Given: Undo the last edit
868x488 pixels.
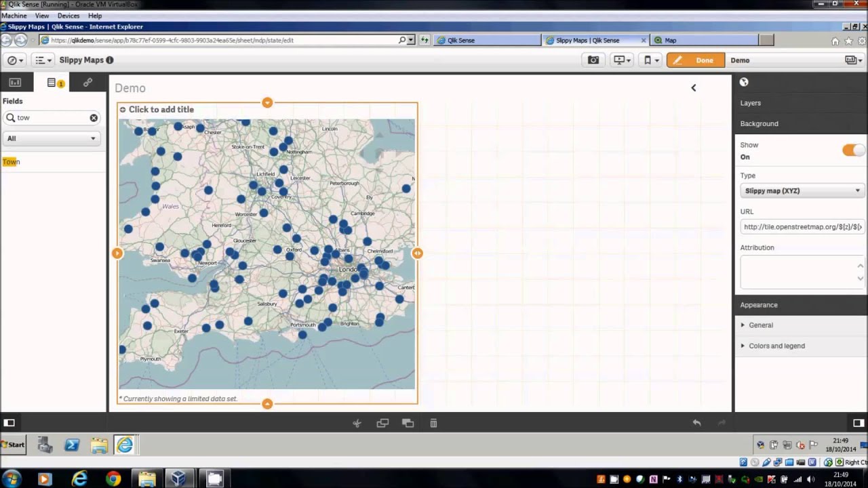Looking at the screenshot, I should click(x=696, y=423).
